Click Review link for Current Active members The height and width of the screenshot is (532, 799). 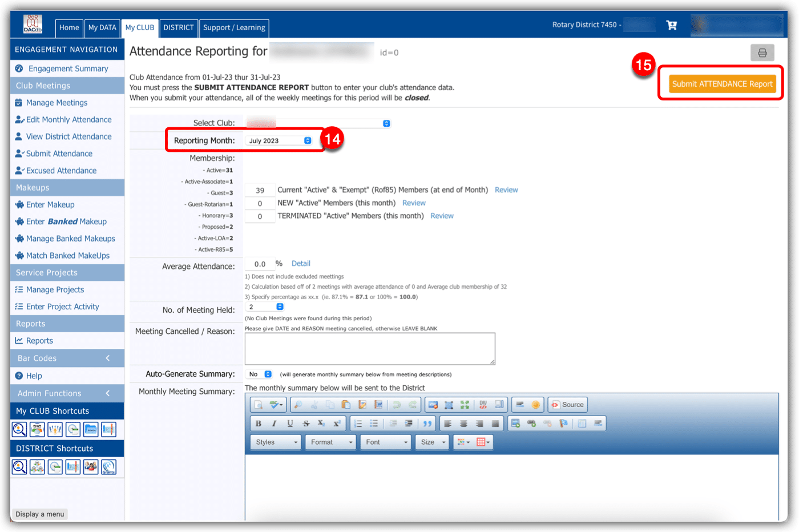pyautogui.click(x=506, y=190)
